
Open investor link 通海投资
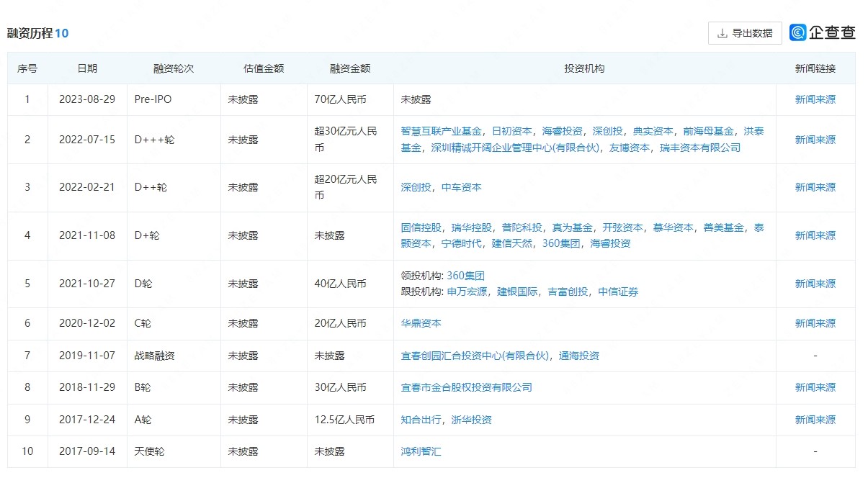tap(578, 356)
